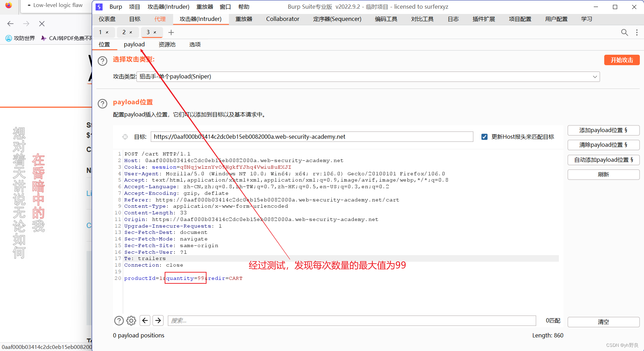Open 攻防世界 bookmark
The height and width of the screenshot is (351, 644).
click(20, 38)
